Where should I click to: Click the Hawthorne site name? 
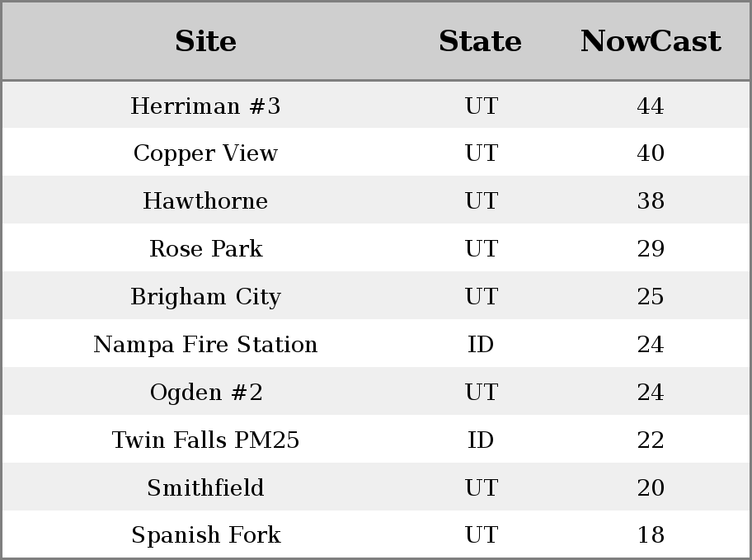(x=205, y=200)
